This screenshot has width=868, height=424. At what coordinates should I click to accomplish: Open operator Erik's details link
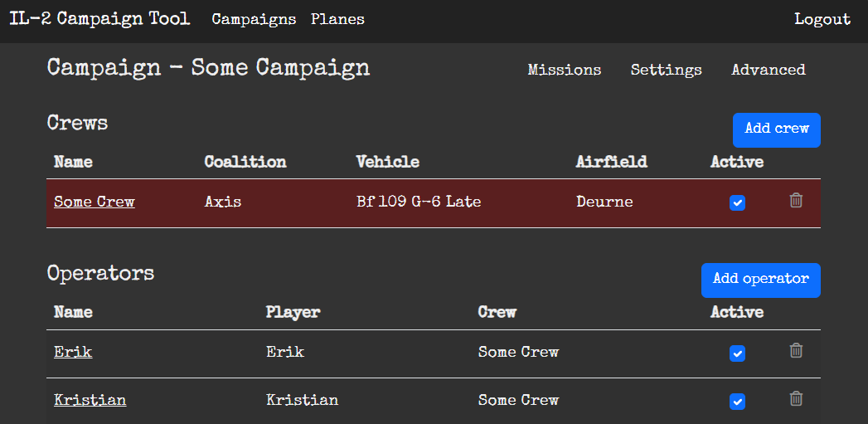point(73,352)
